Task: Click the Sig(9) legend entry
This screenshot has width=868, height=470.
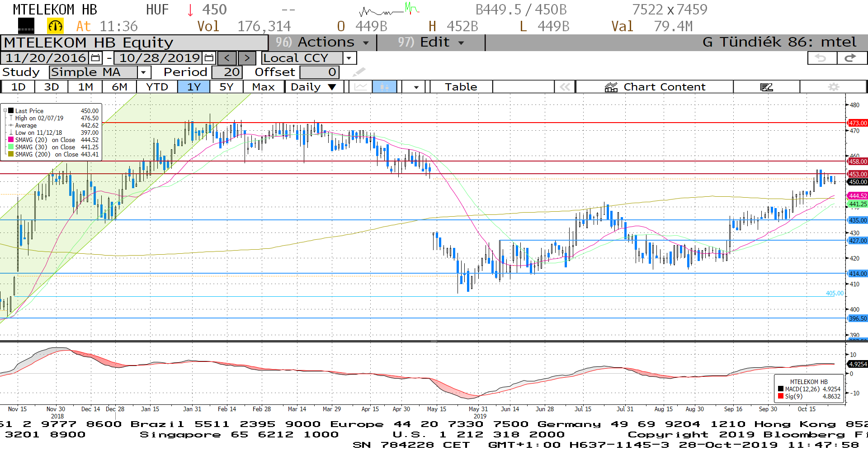Action: pyautogui.click(x=809, y=396)
